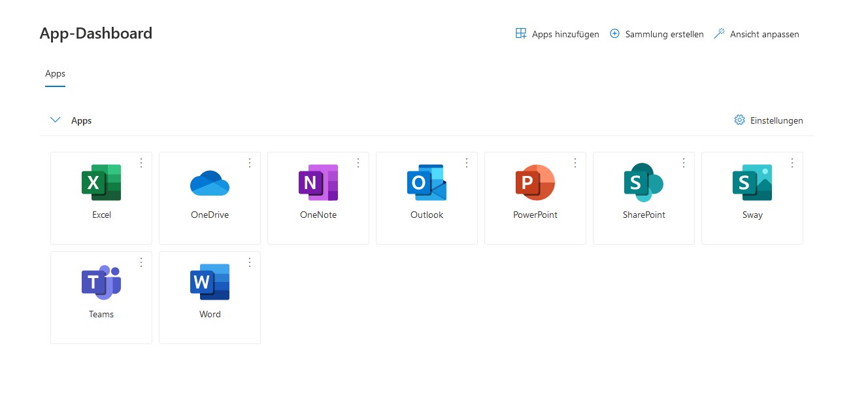This screenshot has width=868, height=403.
Task: Click the Teams label text
Action: coord(101,314)
